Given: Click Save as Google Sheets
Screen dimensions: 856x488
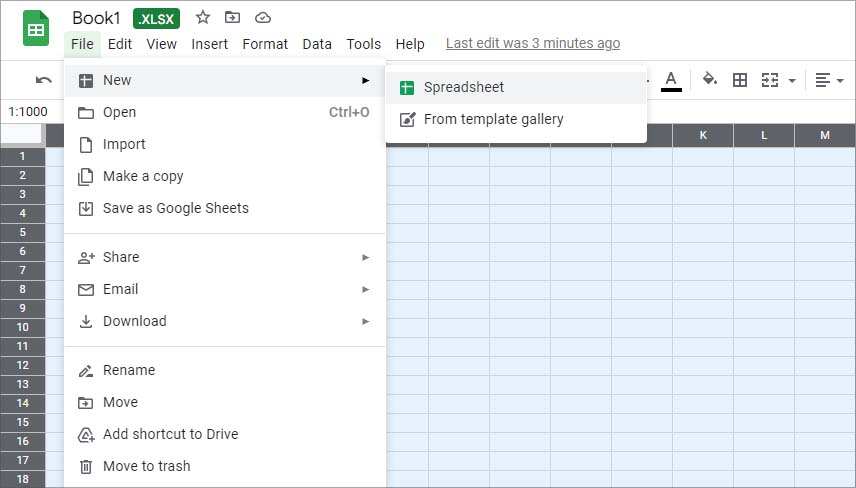Looking at the screenshot, I should (x=175, y=208).
